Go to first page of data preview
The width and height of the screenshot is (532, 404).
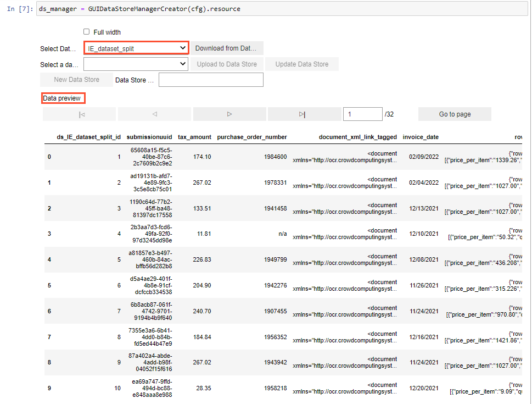click(x=79, y=114)
